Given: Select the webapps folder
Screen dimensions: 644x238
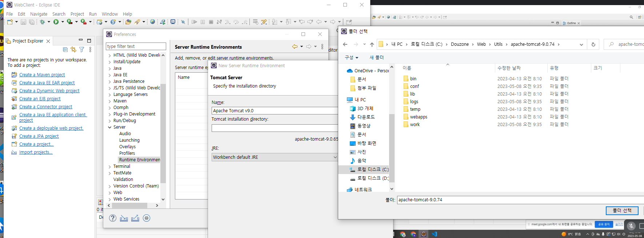Looking at the screenshot, I should pos(419,117).
